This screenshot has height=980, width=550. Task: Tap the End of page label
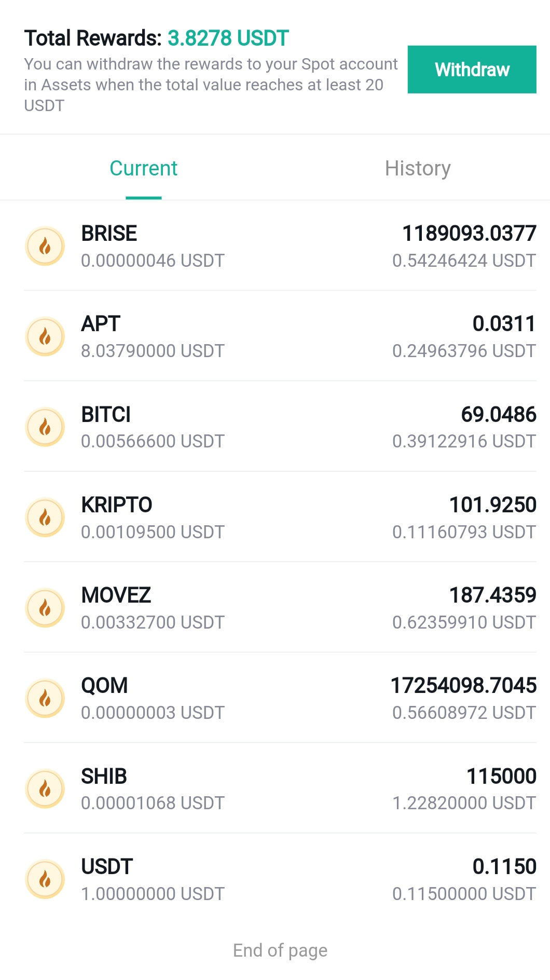(x=280, y=950)
